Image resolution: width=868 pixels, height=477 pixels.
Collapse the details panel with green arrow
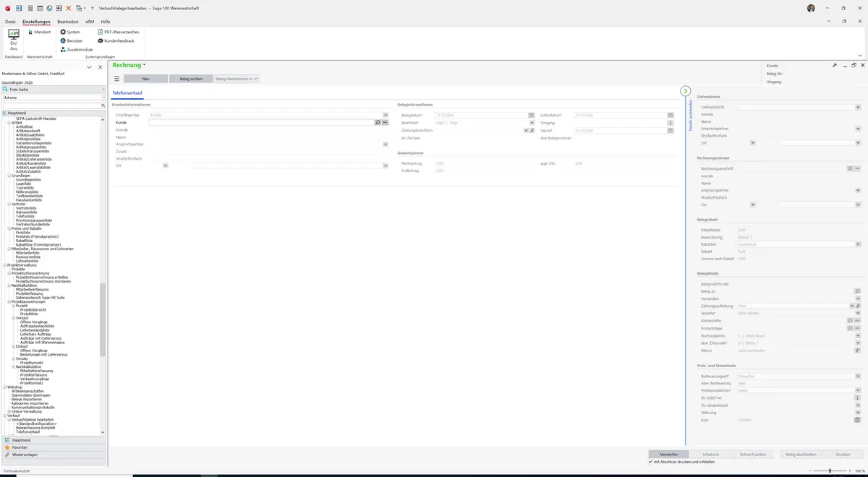click(x=686, y=91)
